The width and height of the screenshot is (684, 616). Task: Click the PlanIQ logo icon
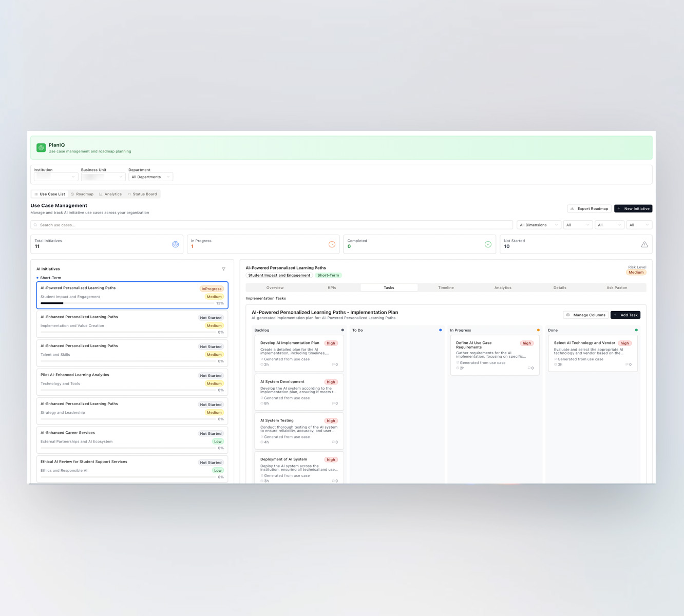[41, 148]
